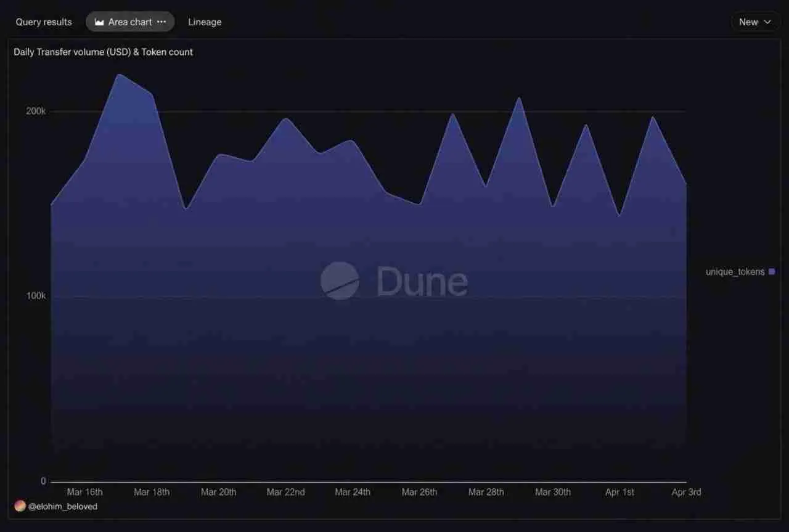This screenshot has height=532, width=789.
Task: Toggle the unique_tokens series legend label
Action: [x=735, y=272]
